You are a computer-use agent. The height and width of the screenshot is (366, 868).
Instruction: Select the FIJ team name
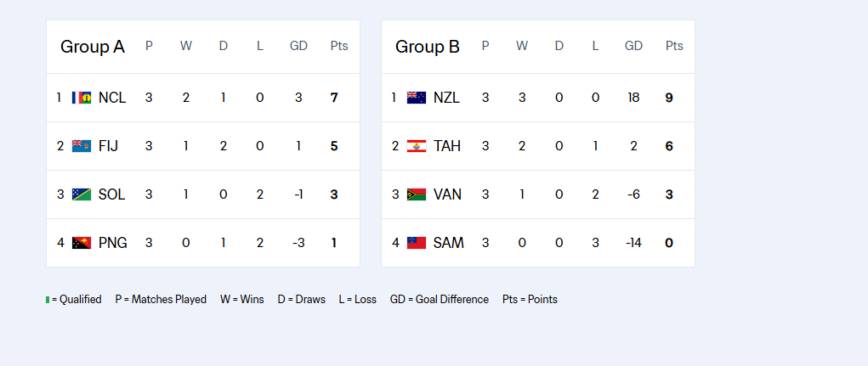coord(109,146)
